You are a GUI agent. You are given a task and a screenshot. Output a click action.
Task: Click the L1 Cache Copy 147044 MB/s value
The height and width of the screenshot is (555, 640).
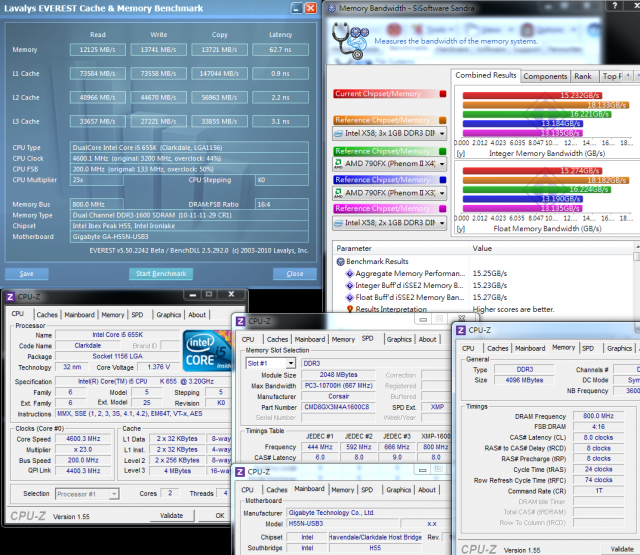pos(219,74)
